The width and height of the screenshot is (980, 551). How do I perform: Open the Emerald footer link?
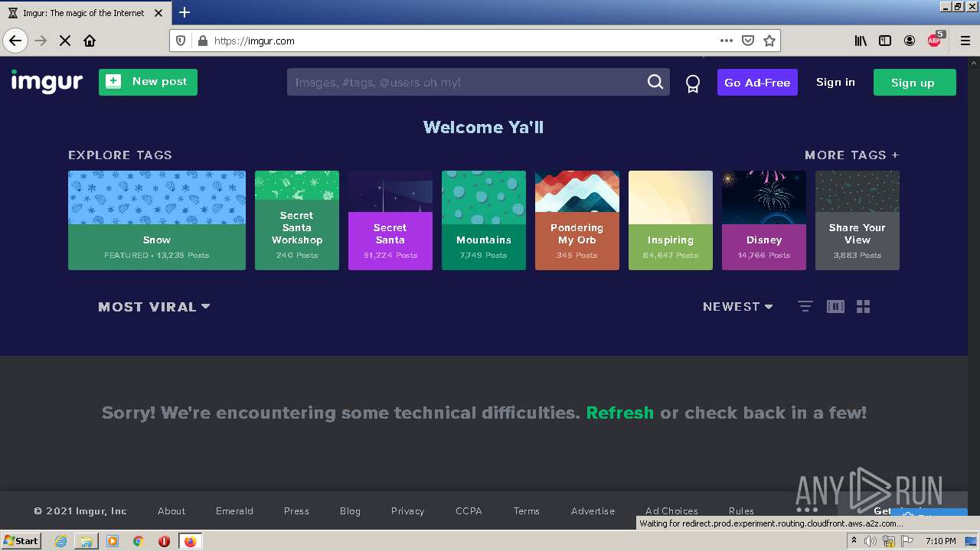point(234,510)
